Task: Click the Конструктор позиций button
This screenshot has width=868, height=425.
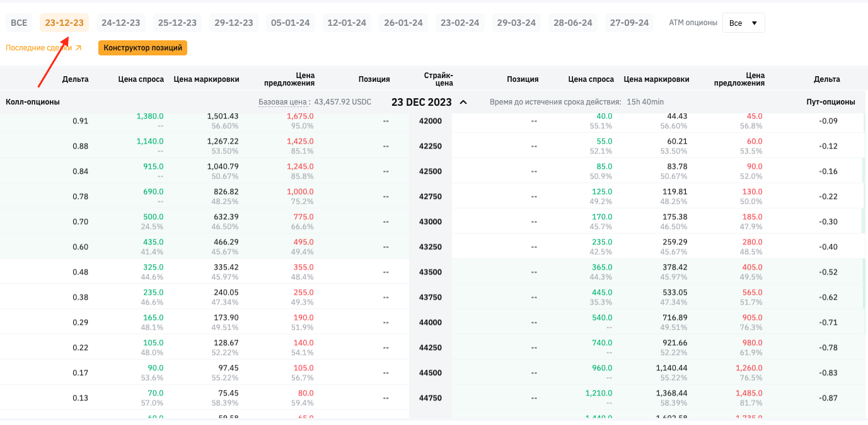Action: (x=142, y=48)
